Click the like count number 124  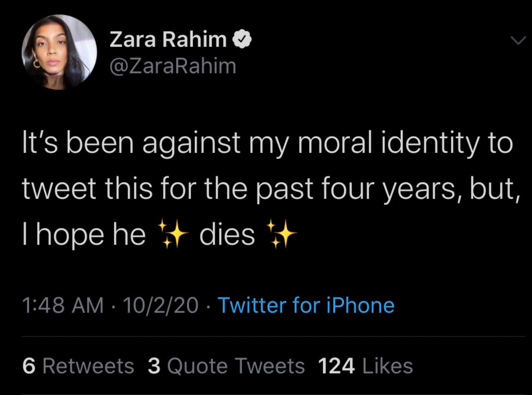coord(336,366)
